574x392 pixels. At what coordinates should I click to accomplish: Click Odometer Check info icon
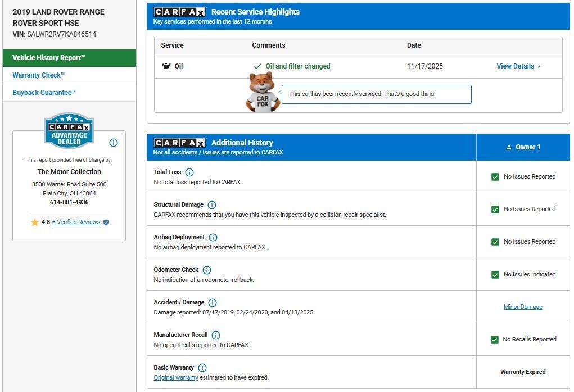tap(207, 270)
